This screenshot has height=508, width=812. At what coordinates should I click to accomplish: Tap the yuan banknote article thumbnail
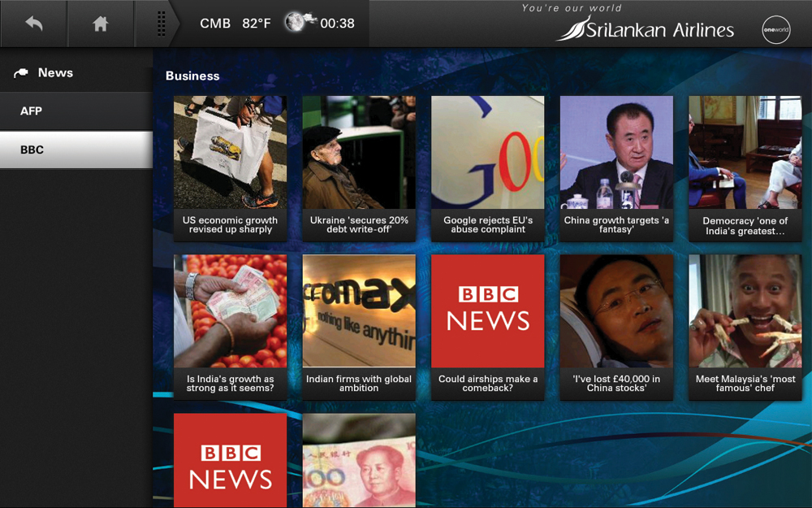[x=359, y=460]
